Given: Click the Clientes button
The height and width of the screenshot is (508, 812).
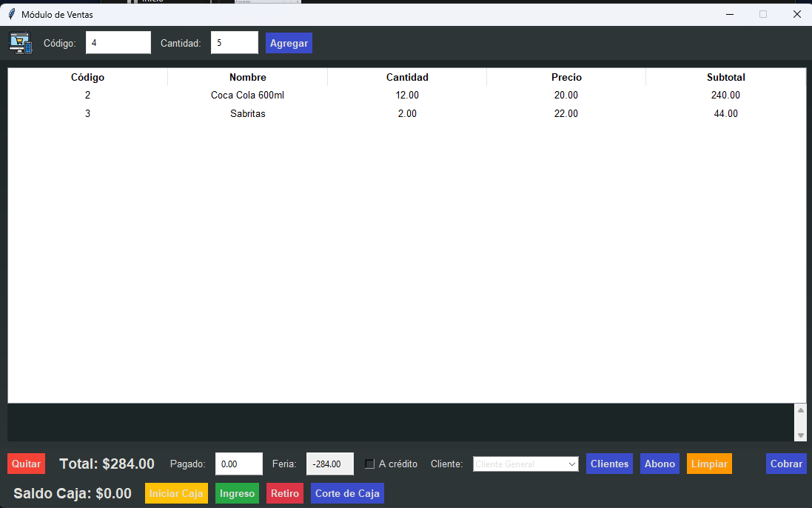Looking at the screenshot, I should click(609, 464).
